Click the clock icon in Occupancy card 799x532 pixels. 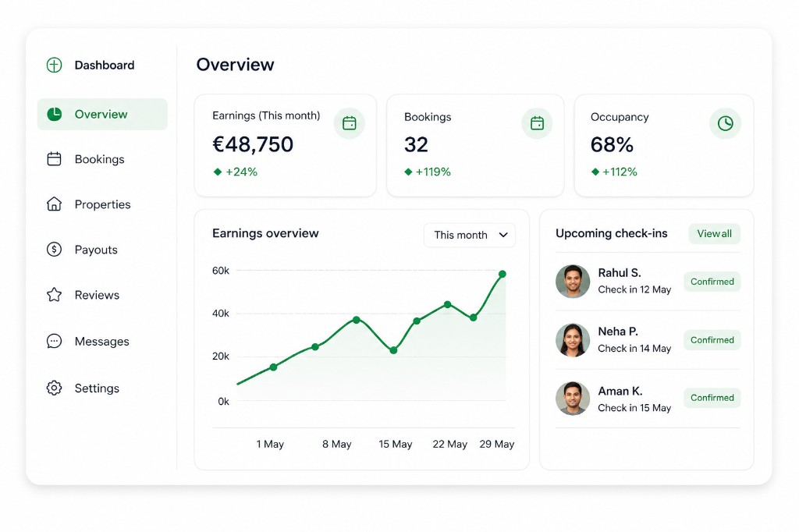click(x=725, y=123)
